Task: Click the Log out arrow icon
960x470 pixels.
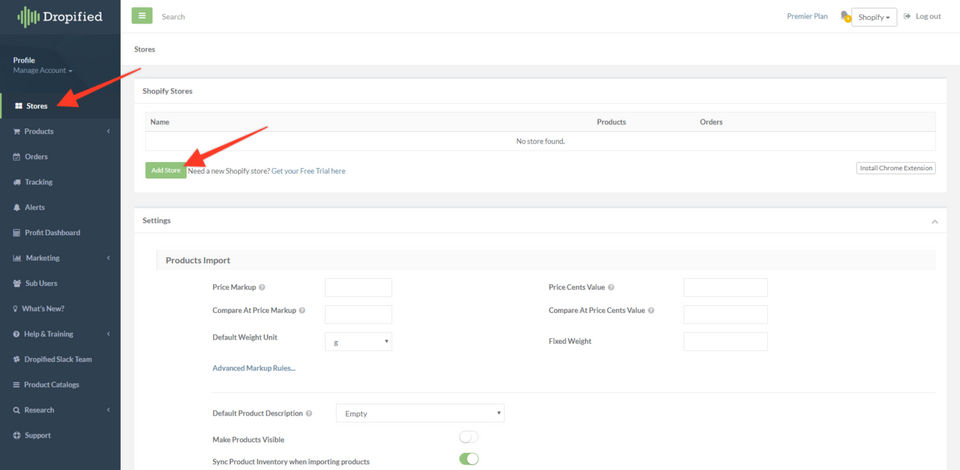Action: click(907, 17)
